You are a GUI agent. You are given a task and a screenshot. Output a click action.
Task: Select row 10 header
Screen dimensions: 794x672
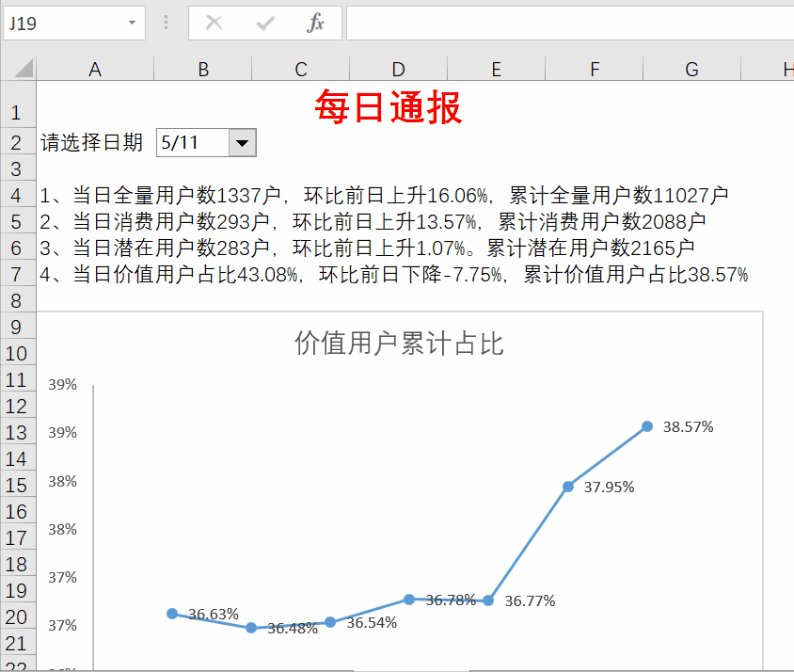(18, 353)
